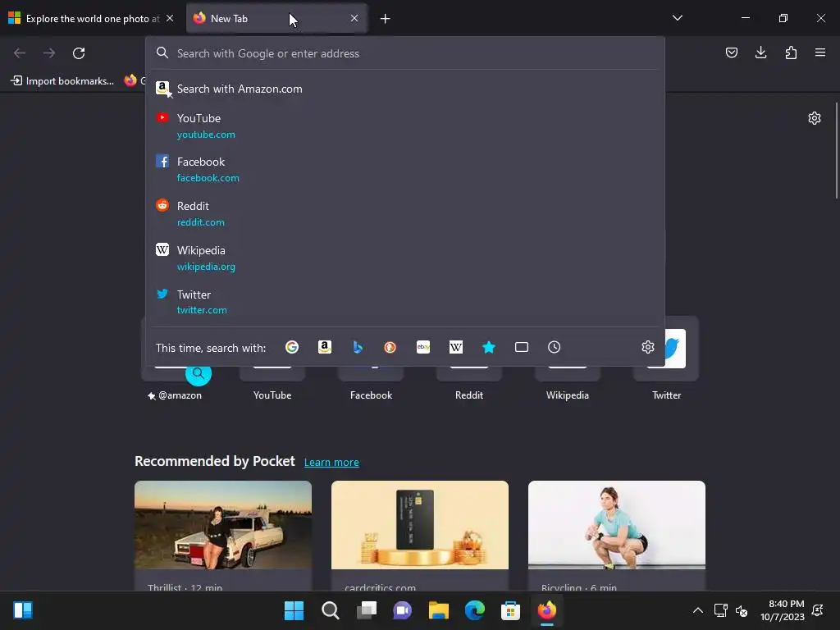Image resolution: width=840 pixels, height=630 pixels.
Task: Open Windows taskbar Search
Action: coord(330,610)
